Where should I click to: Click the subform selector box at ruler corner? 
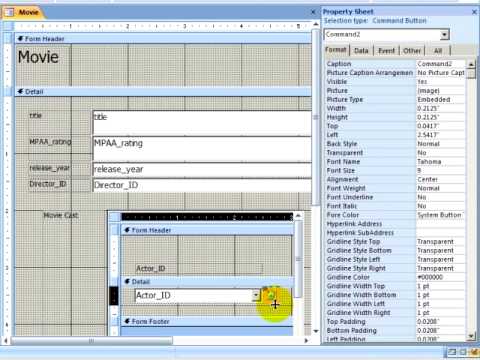[x=115, y=217]
